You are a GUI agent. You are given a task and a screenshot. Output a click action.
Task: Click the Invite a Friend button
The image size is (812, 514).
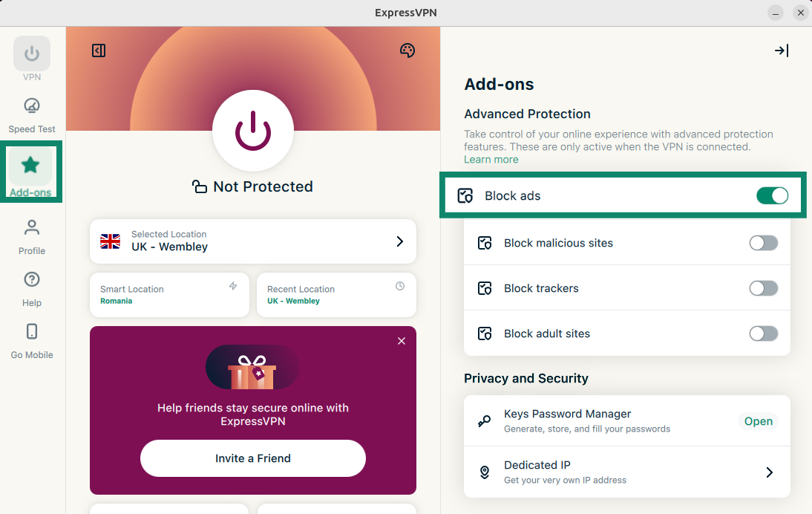[253, 458]
